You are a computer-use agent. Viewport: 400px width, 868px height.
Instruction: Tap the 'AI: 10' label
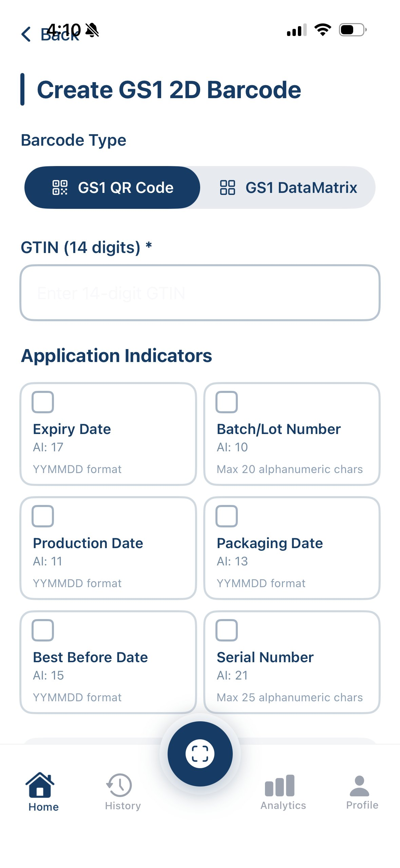232,447
